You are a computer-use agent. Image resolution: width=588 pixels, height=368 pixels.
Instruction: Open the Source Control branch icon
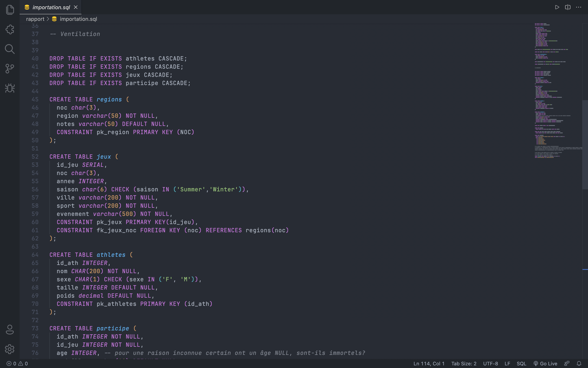pyautogui.click(x=10, y=69)
